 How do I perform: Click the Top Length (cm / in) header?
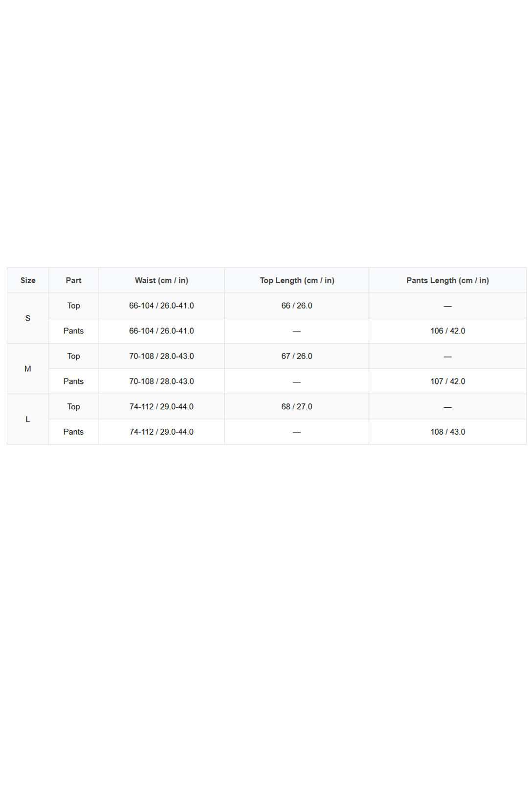(x=297, y=280)
